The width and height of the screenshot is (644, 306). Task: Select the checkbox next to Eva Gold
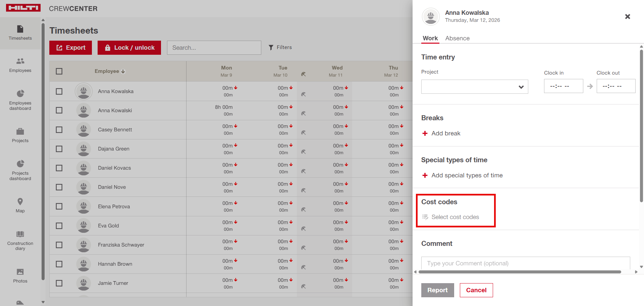(x=59, y=226)
